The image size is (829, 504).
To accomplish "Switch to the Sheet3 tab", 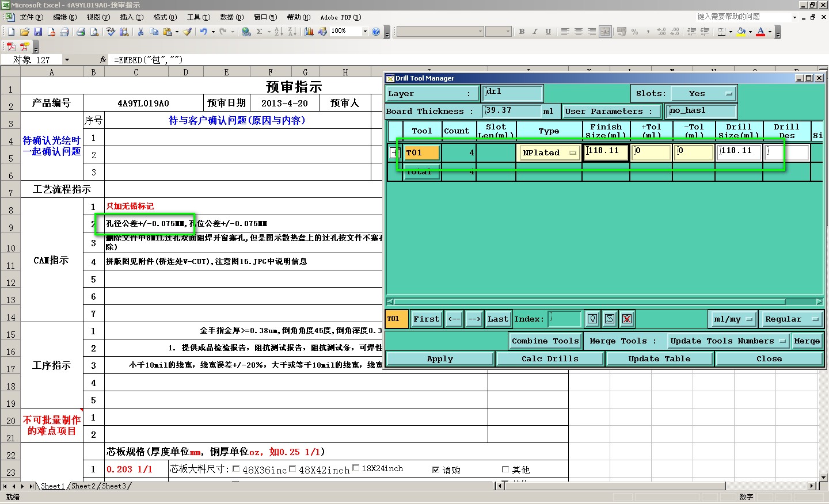I will (114, 486).
